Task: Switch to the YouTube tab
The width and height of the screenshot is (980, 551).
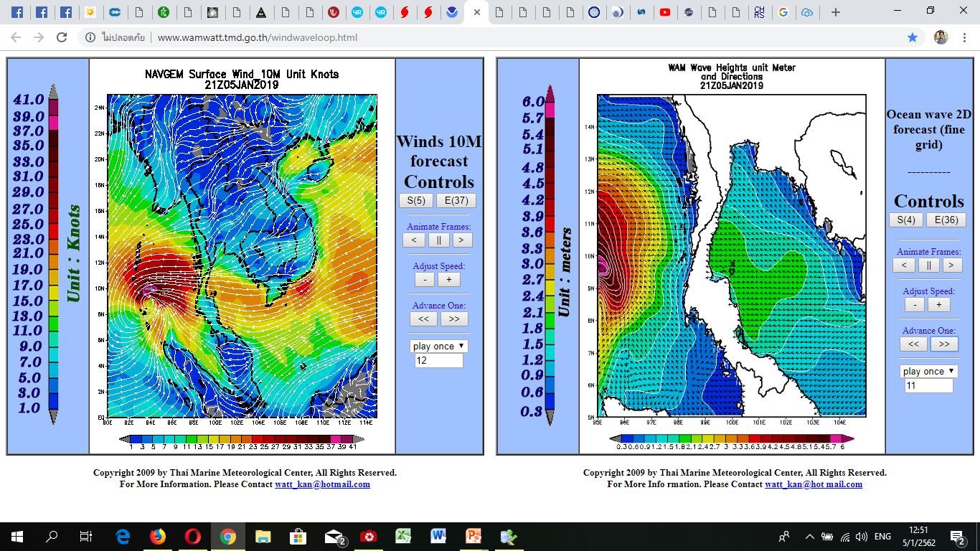Action: click(x=665, y=12)
